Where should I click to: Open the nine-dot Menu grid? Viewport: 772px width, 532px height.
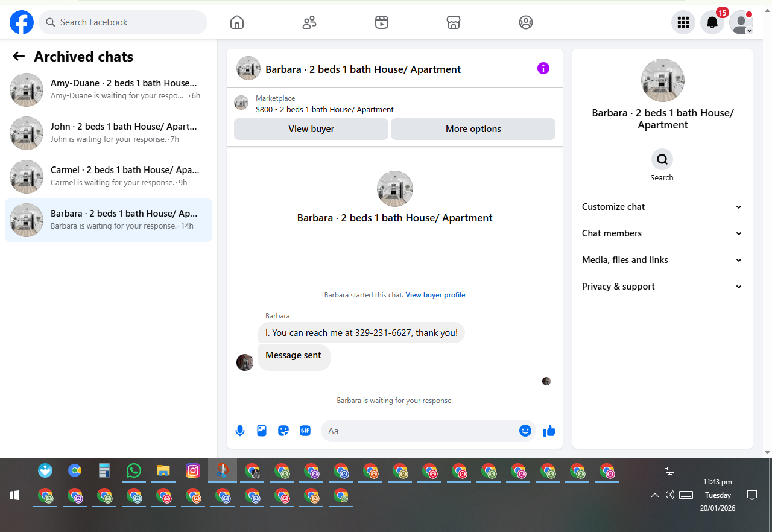[683, 22]
